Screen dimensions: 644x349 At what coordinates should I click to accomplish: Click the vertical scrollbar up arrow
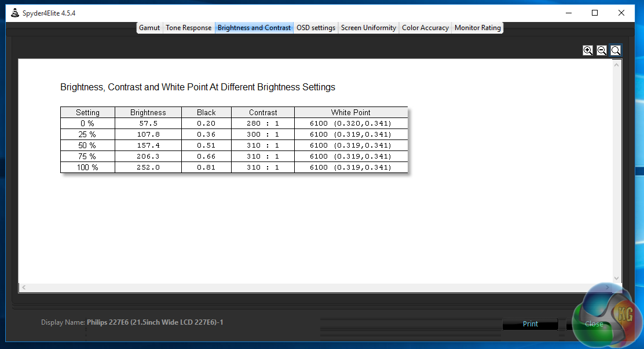616,65
